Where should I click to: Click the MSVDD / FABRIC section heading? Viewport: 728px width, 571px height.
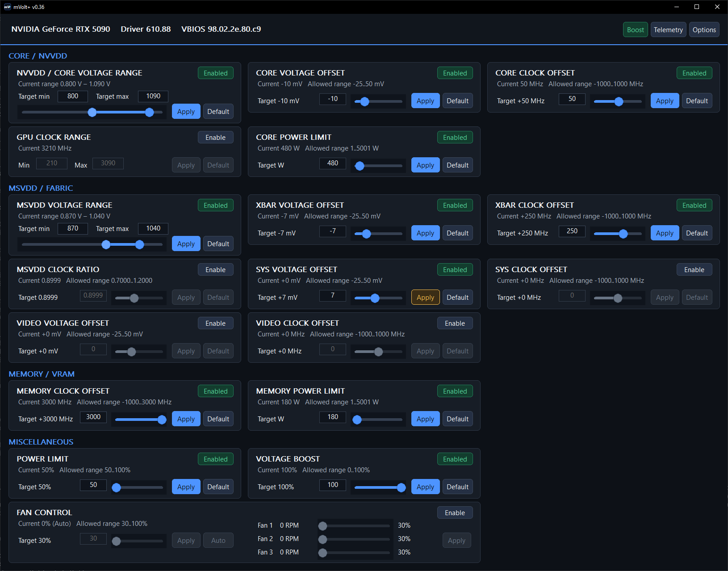41,188
